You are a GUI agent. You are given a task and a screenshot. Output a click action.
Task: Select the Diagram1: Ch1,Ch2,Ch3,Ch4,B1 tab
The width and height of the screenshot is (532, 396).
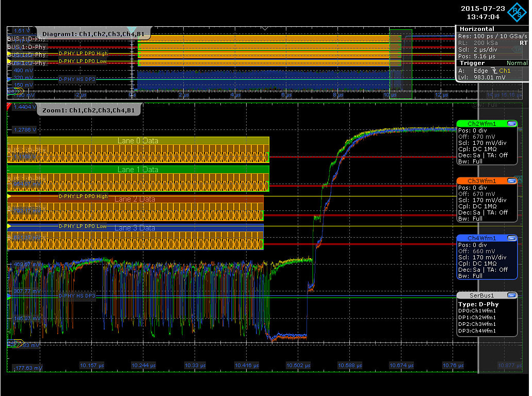tap(95, 32)
